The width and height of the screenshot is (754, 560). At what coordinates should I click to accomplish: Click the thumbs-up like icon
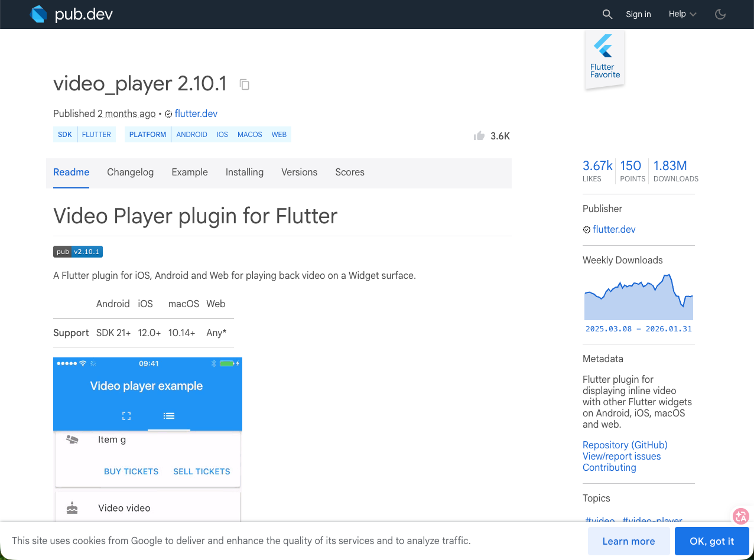click(x=479, y=136)
